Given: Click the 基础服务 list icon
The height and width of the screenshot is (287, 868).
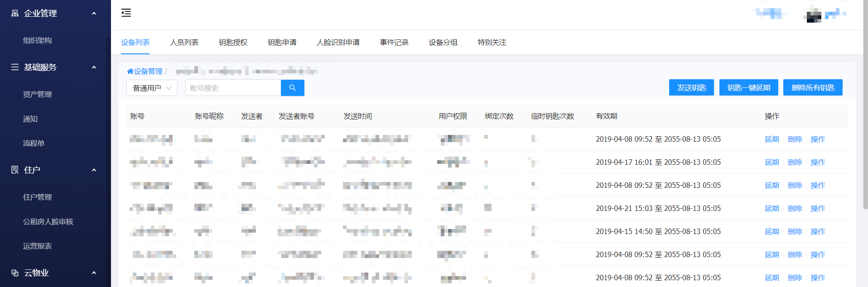Looking at the screenshot, I should [x=15, y=67].
